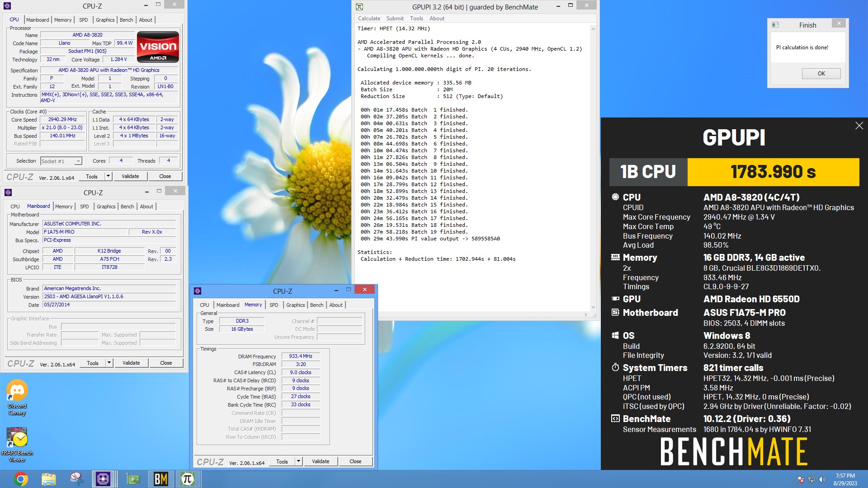Click 'Batch 10 finished' log line

click(x=414, y=171)
